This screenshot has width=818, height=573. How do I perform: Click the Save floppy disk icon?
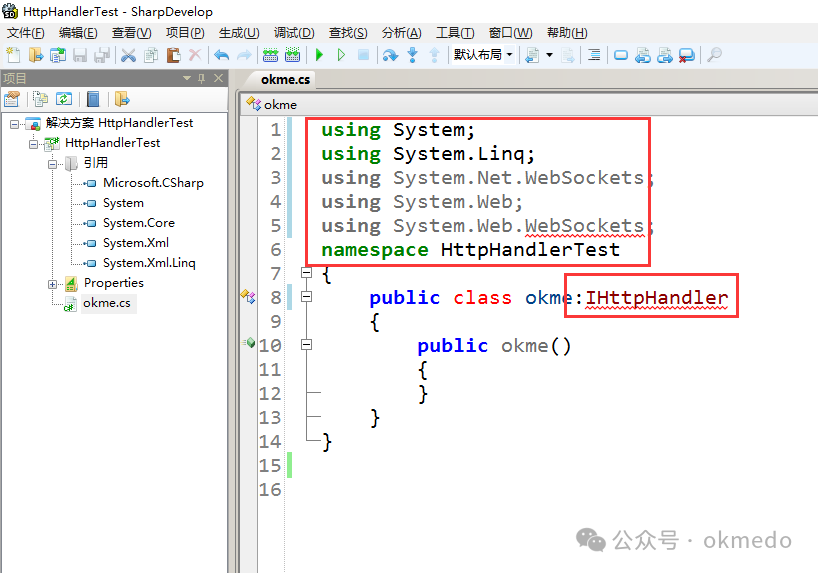[x=79, y=55]
